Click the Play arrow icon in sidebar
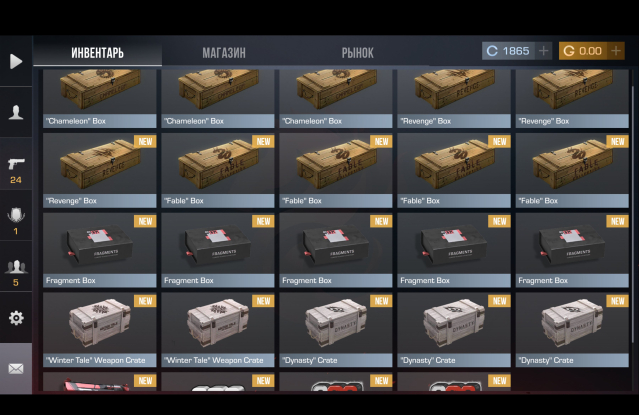 (16, 61)
